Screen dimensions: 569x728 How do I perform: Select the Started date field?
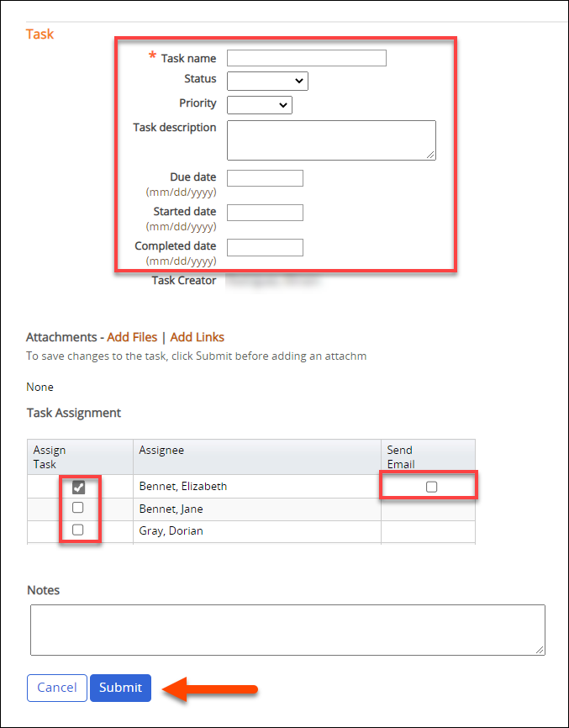pos(265,213)
